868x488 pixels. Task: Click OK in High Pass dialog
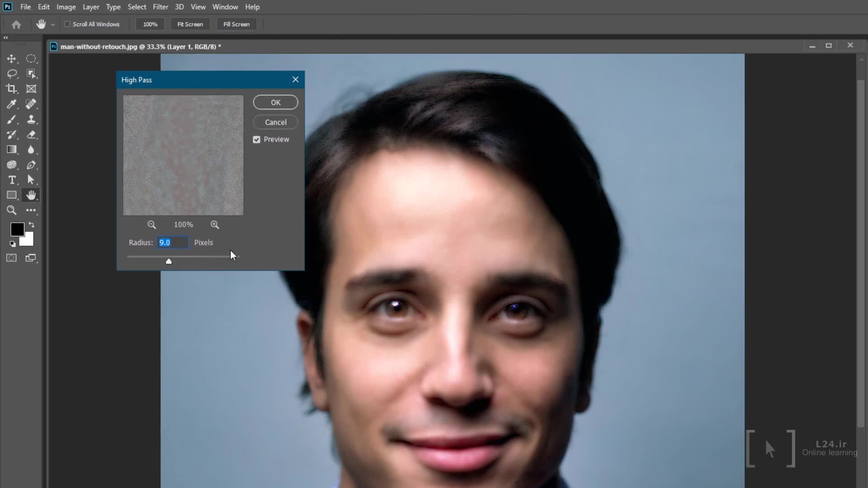(x=275, y=103)
